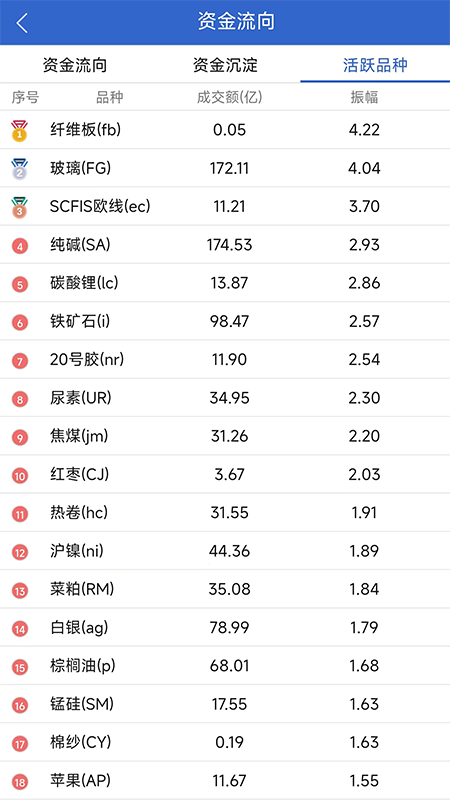The image size is (450, 800).
Task: Click the 品种 column header
Action: pyautogui.click(x=109, y=97)
